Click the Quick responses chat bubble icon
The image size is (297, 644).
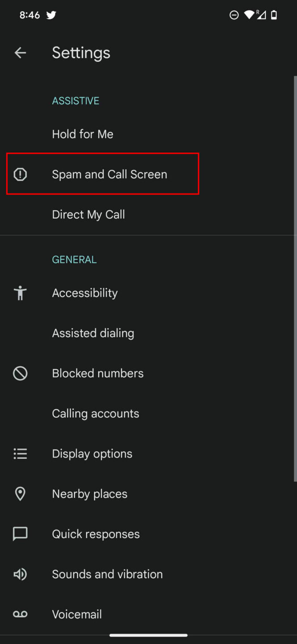click(20, 534)
